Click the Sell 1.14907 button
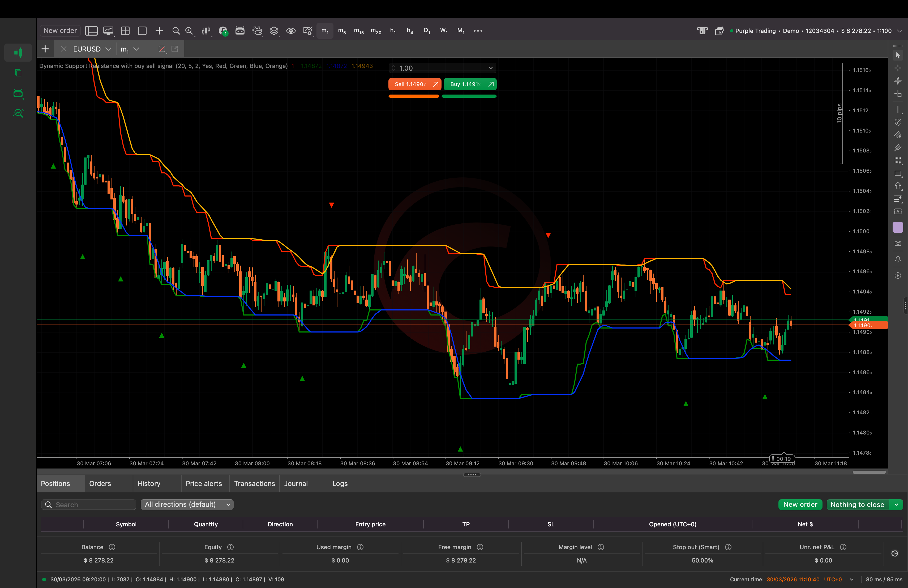908x588 pixels. (414, 84)
